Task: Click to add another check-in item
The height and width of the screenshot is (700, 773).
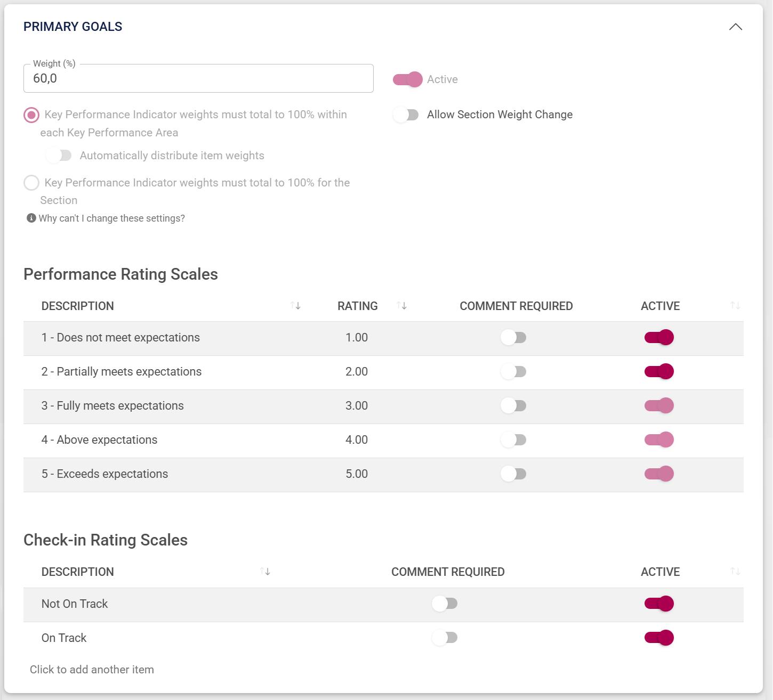Action: point(92,669)
